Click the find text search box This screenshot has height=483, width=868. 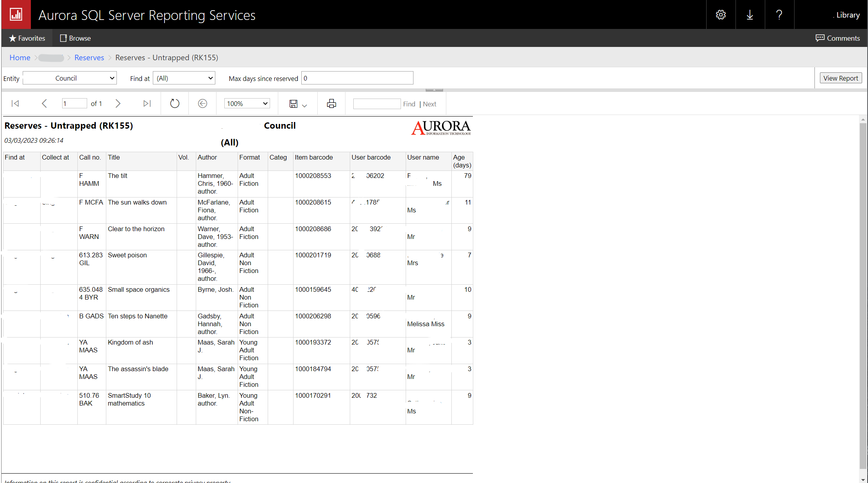377,104
